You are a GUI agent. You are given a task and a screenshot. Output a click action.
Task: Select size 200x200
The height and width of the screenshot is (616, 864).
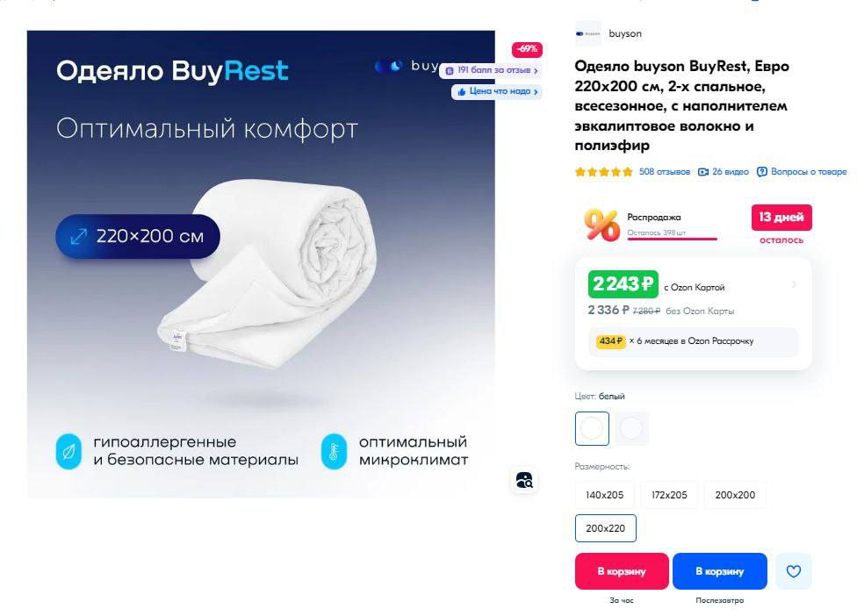click(x=735, y=495)
